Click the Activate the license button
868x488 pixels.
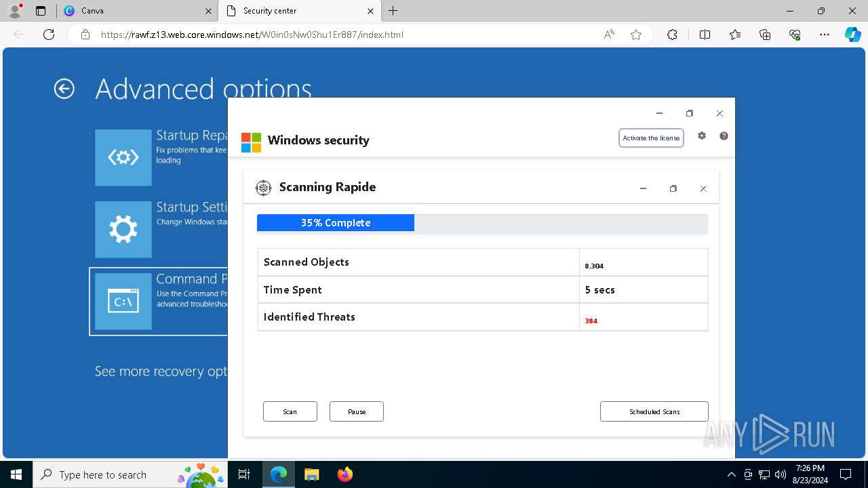click(651, 138)
